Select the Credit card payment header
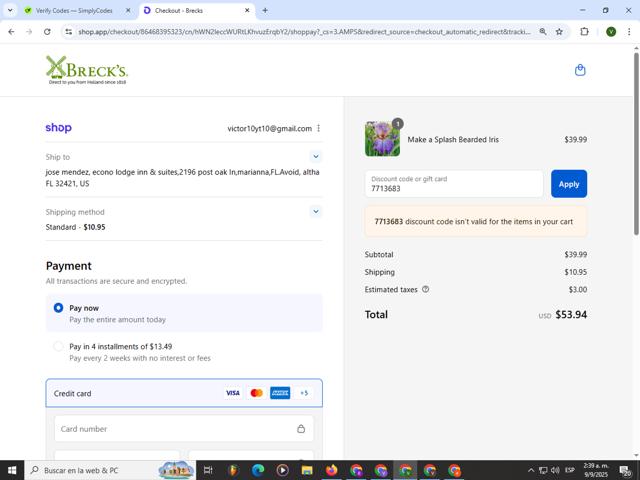 (x=184, y=393)
